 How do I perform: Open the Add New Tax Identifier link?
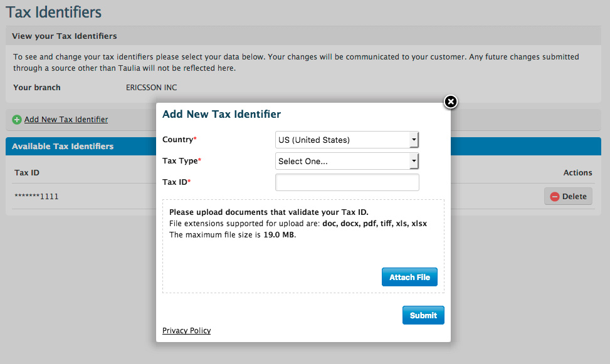[66, 120]
